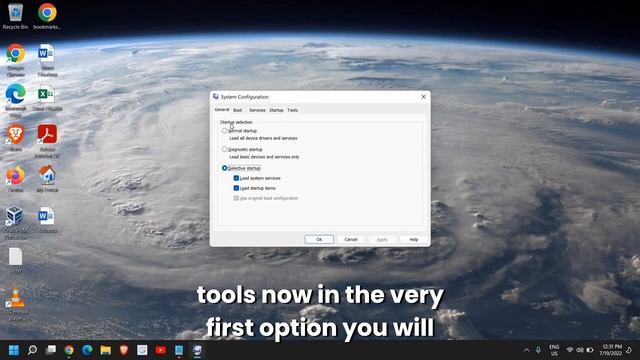Toggle Use original boot configuration checkbox
The height and width of the screenshot is (360, 640).
click(236, 198)
